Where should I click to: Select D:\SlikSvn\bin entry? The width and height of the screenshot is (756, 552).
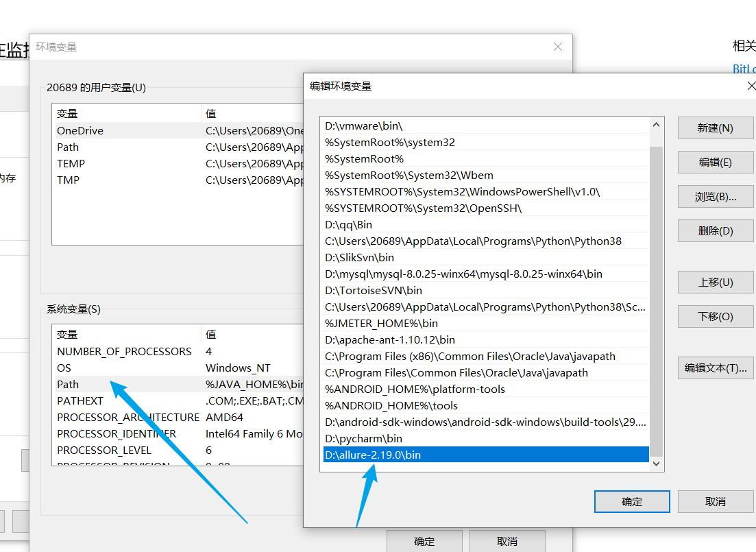pos(486,257)
